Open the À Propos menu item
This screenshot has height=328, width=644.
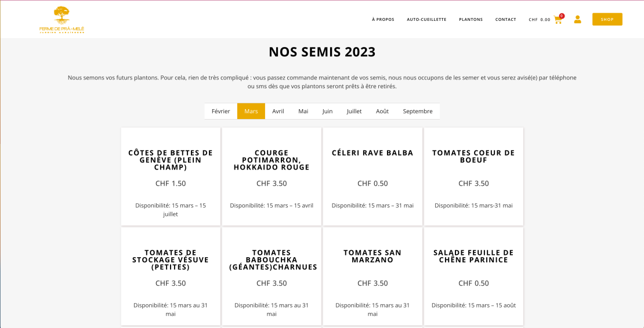coord(383,20)
